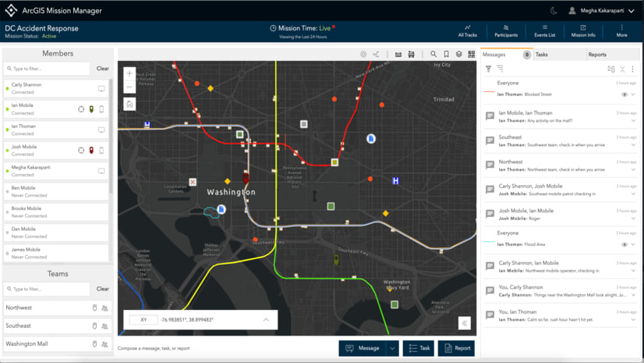The width and height of the screenshot is (644, 363).
Task: Toggle Southeast team location marker
Action: (x=94, y=326)
